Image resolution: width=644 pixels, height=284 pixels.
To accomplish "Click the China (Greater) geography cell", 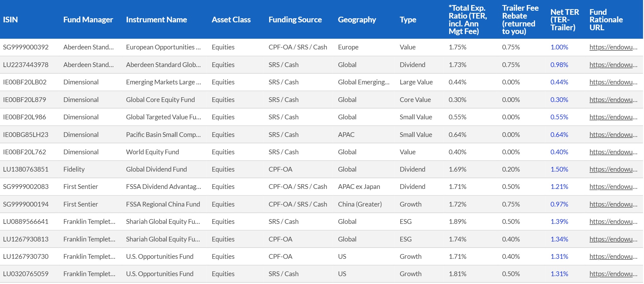I will click(x=360, y=204).
